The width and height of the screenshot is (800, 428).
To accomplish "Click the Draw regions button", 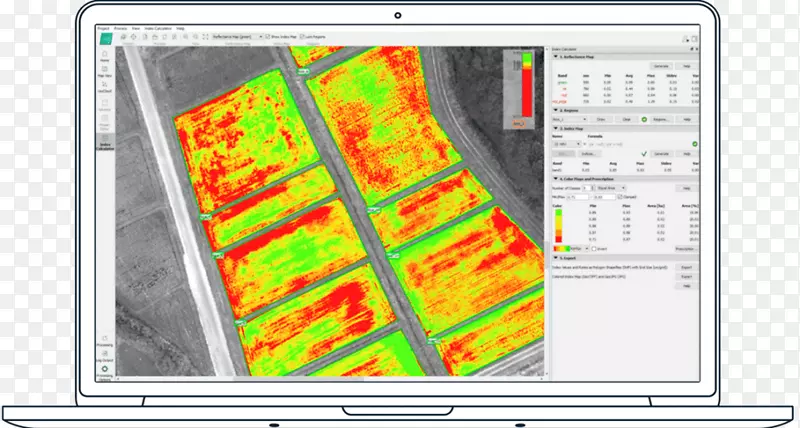I will pyautogui.click(x=601, y=119).
